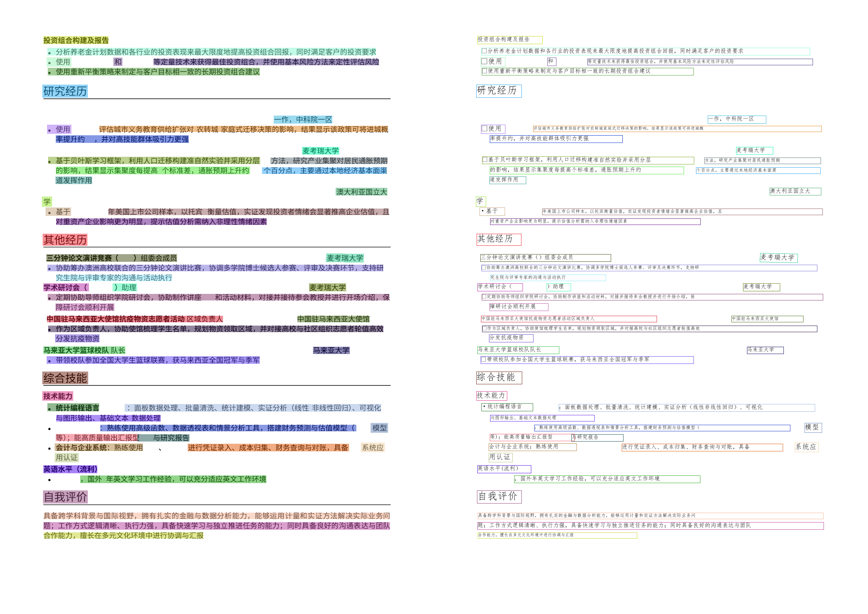Click green 麦考瑞大学 label under research section, left

321,151
